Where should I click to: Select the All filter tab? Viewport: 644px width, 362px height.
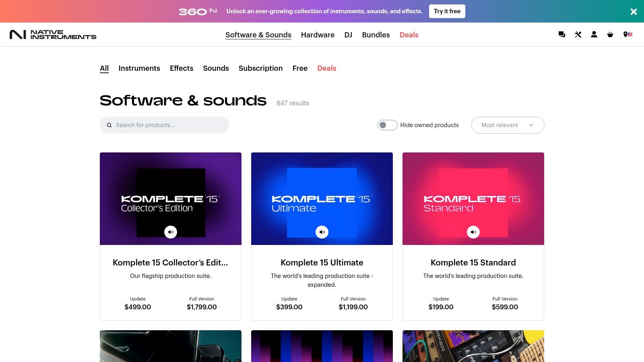(104, 68)
